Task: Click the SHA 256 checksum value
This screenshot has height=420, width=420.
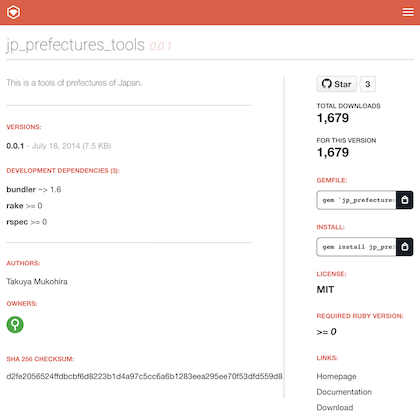Action: [144, 376]
